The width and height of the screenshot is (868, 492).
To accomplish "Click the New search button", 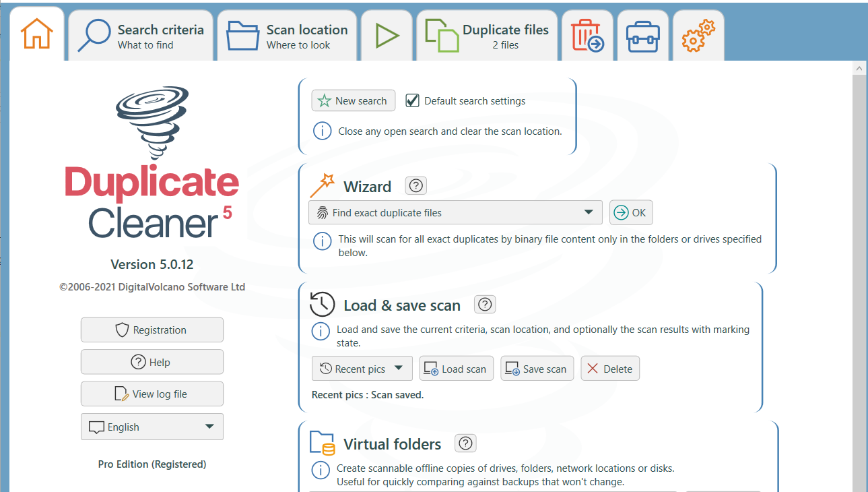I will click(354, 101).
